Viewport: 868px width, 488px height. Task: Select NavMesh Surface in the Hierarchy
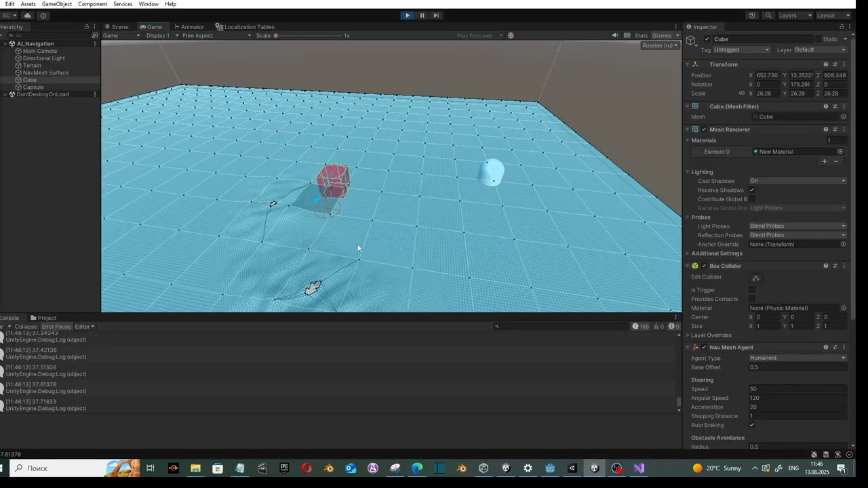click(x=45, y=73)
